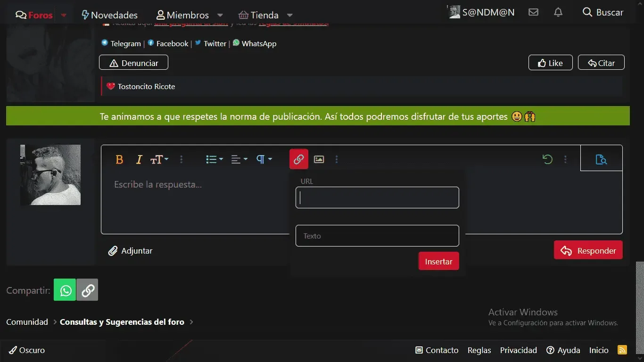Image resolution: width=644 pixels, height=362 pixels.
Task: Quote the post with Citar
Action: 601,63
